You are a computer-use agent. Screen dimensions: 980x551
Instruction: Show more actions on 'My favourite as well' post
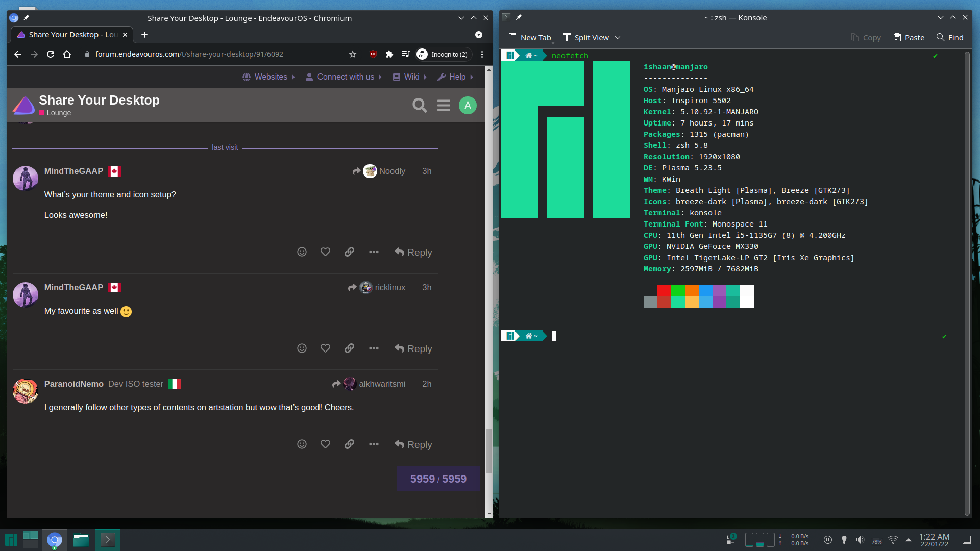click(x=374, y=348)
